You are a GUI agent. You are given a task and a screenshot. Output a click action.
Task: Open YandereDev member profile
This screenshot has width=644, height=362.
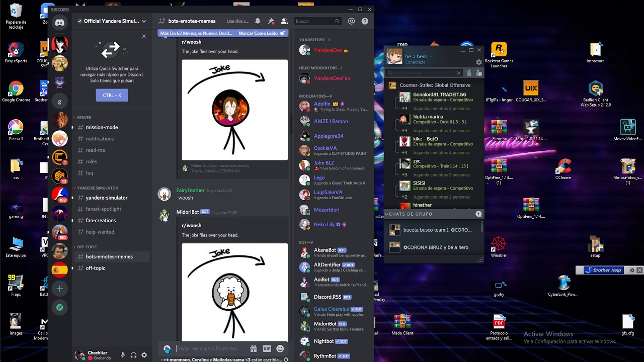(x=328, y=50)
